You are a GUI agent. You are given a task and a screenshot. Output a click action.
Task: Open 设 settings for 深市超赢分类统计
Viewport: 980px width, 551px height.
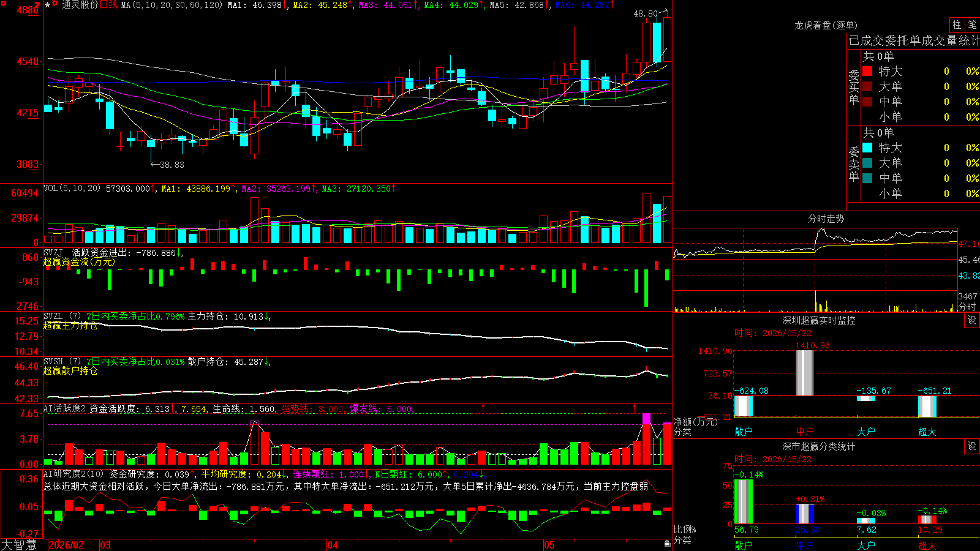coord(972,446)
